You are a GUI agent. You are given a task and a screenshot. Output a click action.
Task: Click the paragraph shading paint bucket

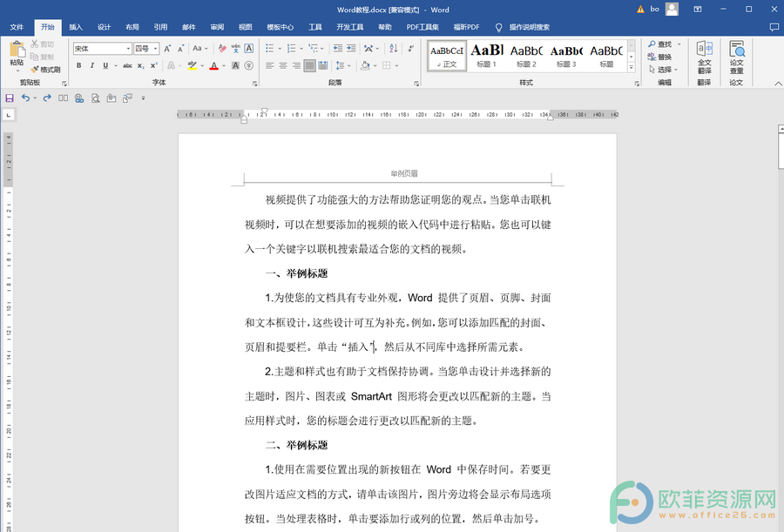(365, 65)
